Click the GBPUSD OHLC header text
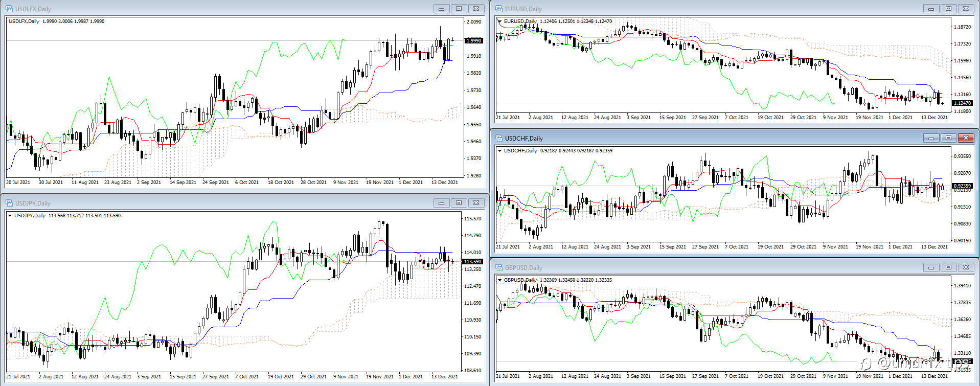This screenshot has height=386, width=980. tap(558, 280)
